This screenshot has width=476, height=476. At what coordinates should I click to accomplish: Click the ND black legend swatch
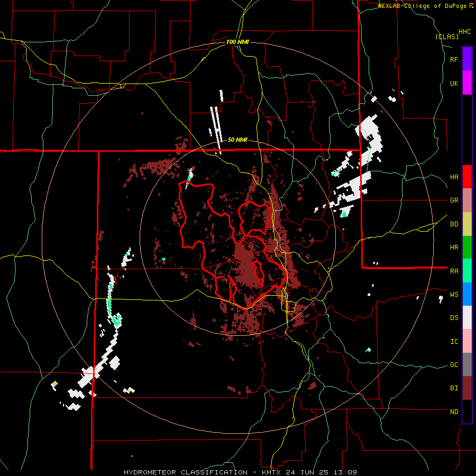[467, 411]
